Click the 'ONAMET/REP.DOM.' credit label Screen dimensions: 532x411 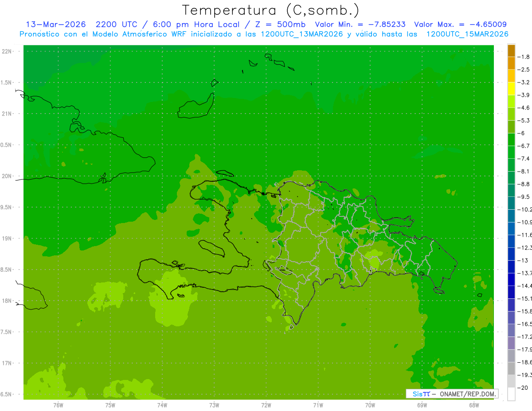click(467, 394)
